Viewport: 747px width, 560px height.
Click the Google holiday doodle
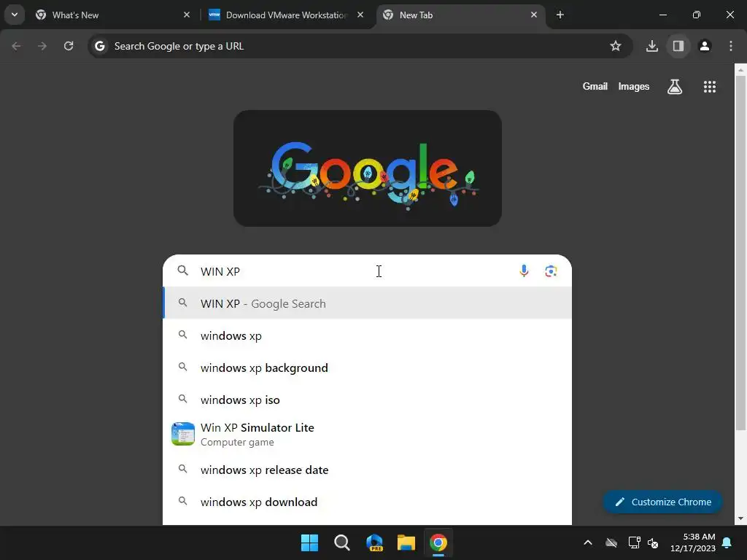(368, 168)
